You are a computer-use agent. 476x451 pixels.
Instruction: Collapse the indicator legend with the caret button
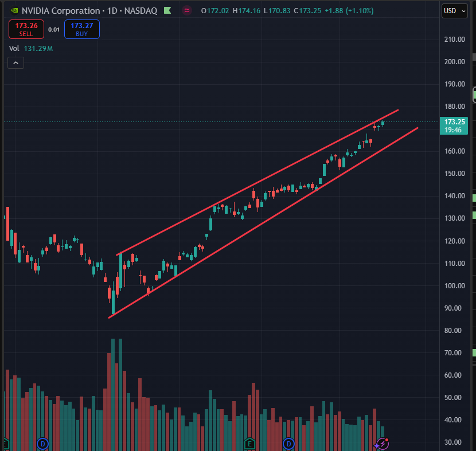(16, 63)
